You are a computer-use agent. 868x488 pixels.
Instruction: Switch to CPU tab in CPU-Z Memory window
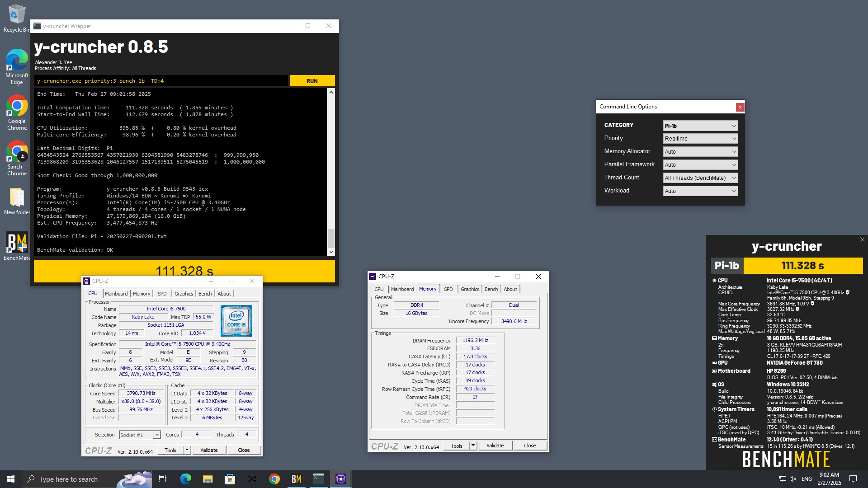[379, 289]
